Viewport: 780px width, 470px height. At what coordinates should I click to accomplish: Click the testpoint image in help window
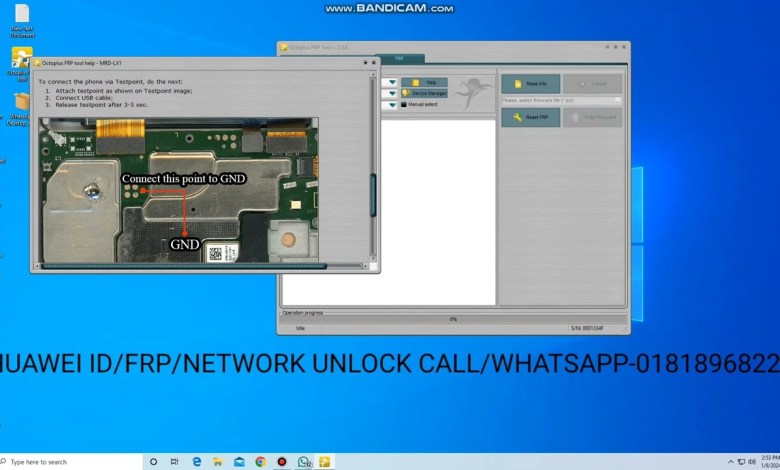point(180,190)
